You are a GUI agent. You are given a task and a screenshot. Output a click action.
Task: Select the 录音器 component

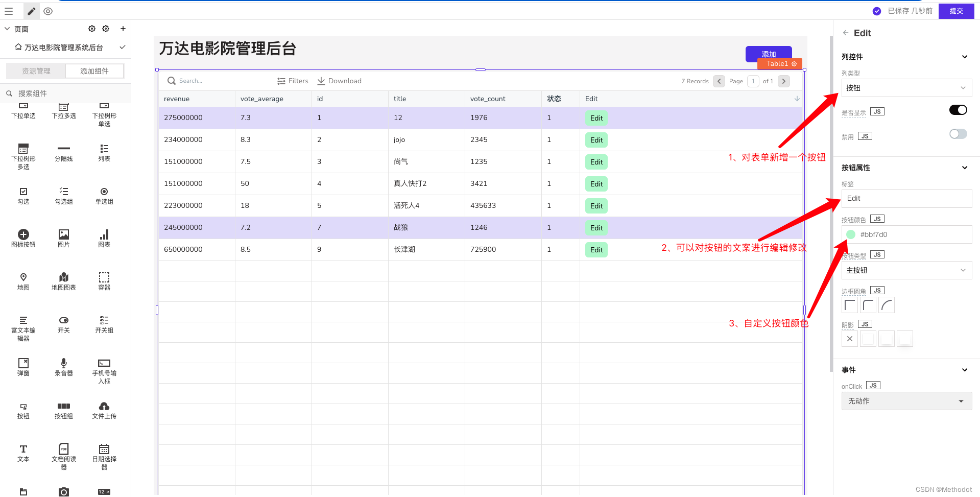point(64,368)
